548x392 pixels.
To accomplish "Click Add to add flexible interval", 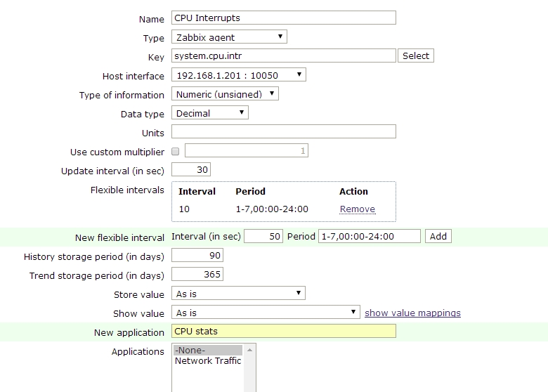I will pos(438,236).
